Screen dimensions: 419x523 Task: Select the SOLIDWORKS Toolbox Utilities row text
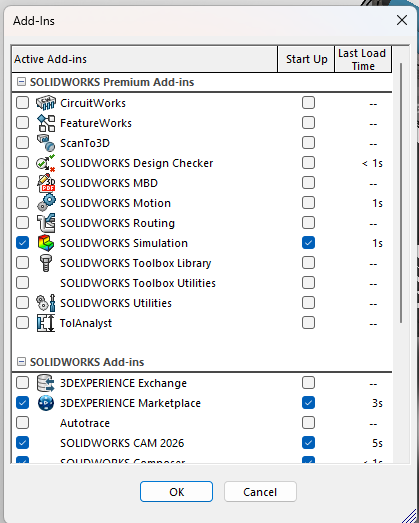point(138,283)
